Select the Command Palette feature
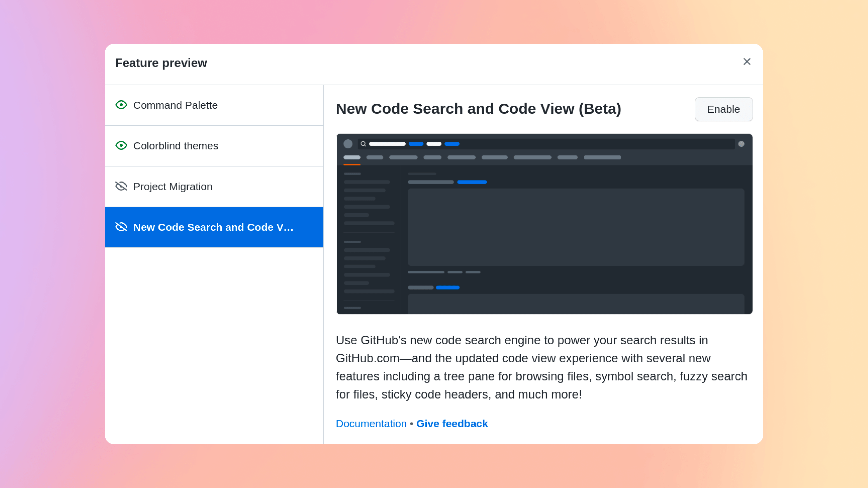Viewport: 868px width, 488px height. (x=175, y=105)
